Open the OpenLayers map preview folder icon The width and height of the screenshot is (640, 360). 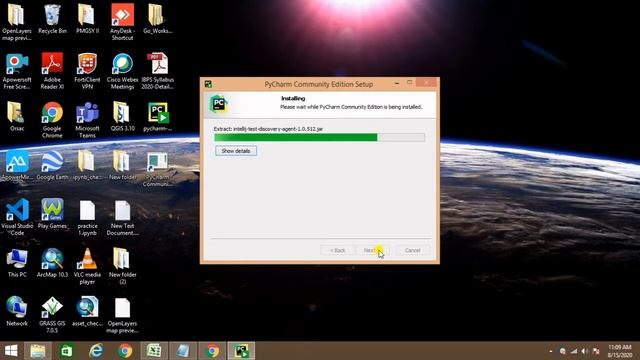[17, 22]
